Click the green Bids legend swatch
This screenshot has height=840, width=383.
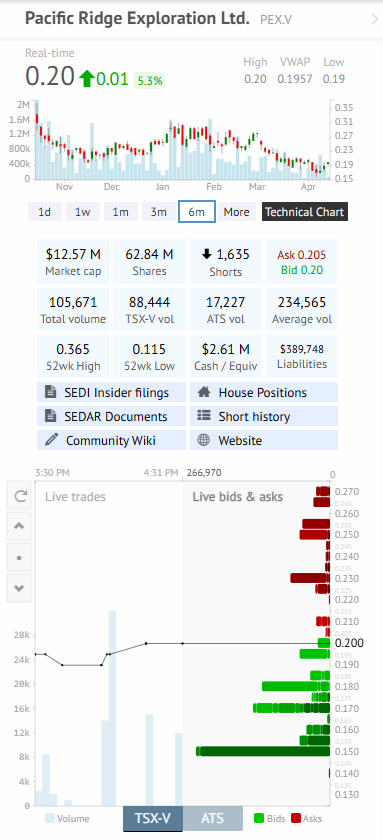point(259,818)
